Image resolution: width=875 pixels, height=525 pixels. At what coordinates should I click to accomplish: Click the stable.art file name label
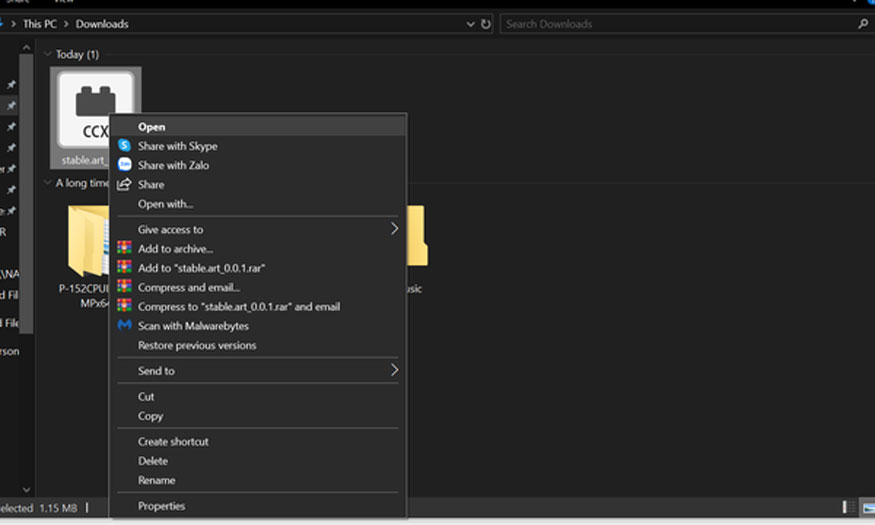coord(84,160)
